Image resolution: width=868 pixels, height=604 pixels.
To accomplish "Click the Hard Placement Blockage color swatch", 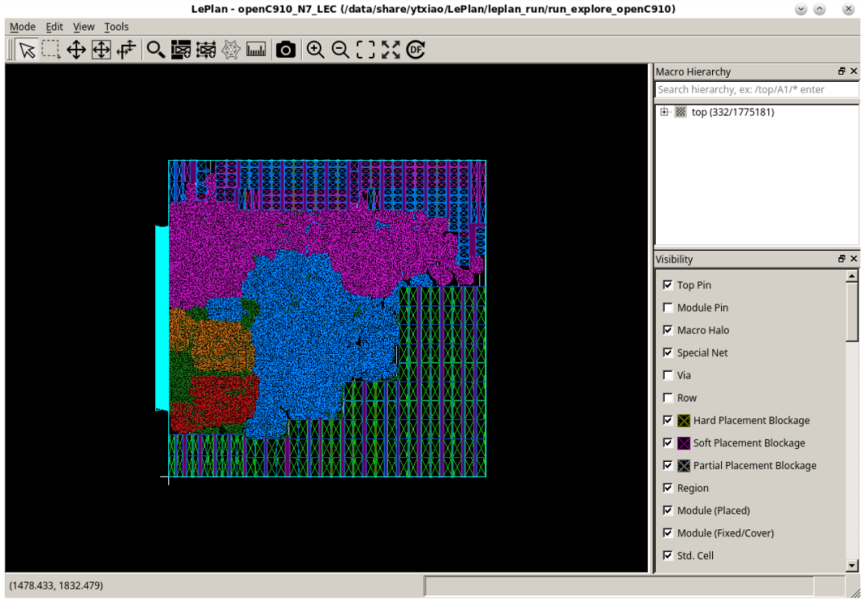I will point(684,420).
